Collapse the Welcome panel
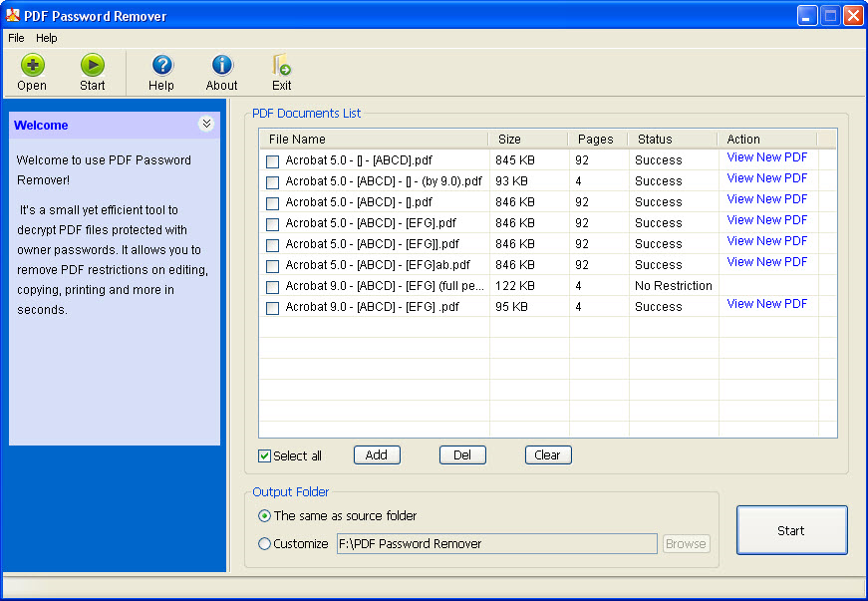 (207, 124)
